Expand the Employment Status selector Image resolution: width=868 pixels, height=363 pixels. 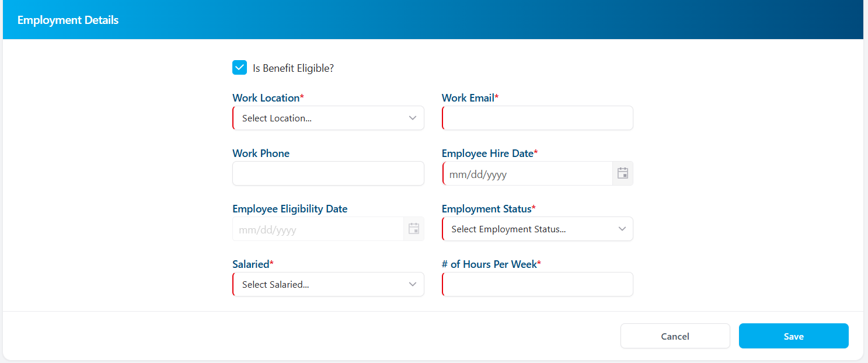pyautogui.click(x=537, y=228)
